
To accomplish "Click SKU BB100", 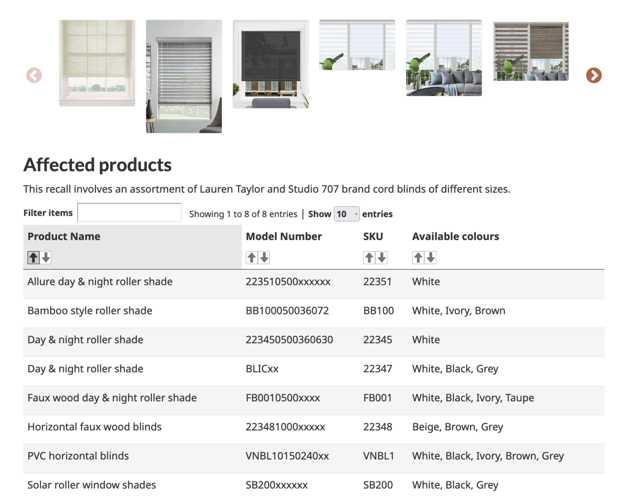I will tap(379, 311).
